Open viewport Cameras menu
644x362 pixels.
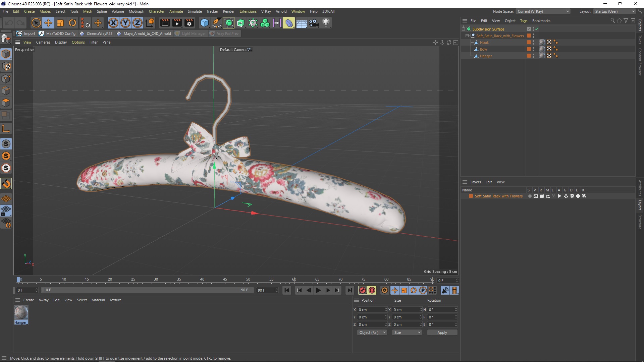click(x=43, y=42)
